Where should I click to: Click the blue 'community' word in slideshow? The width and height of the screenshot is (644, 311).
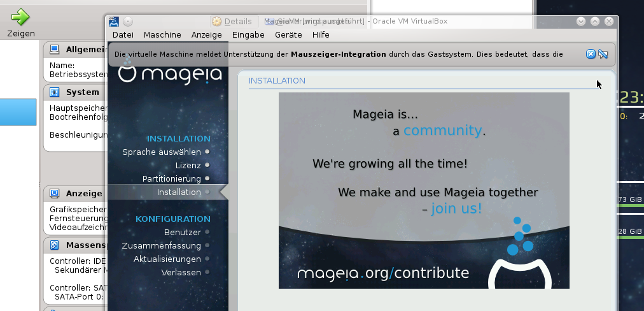442,131
